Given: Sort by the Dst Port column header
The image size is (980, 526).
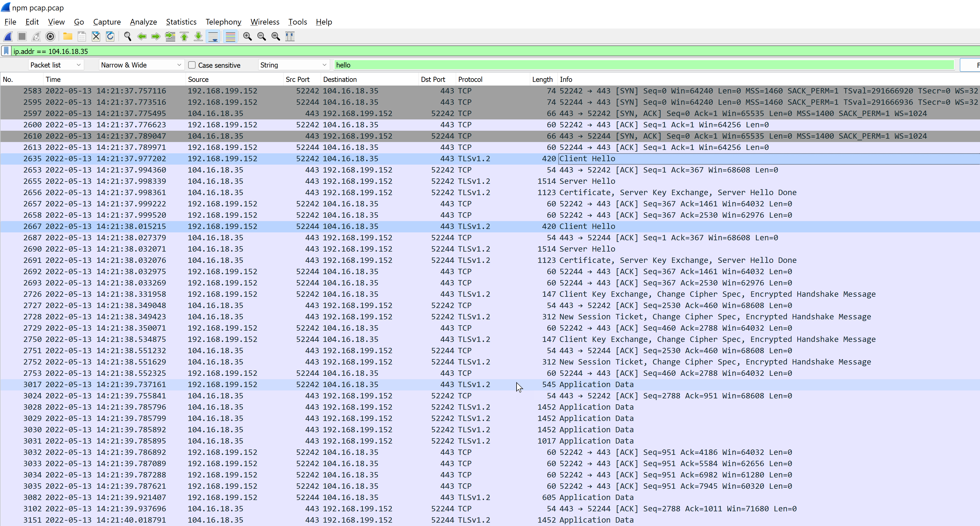Looking at the screenshot, I should click(x=437, y=79).
